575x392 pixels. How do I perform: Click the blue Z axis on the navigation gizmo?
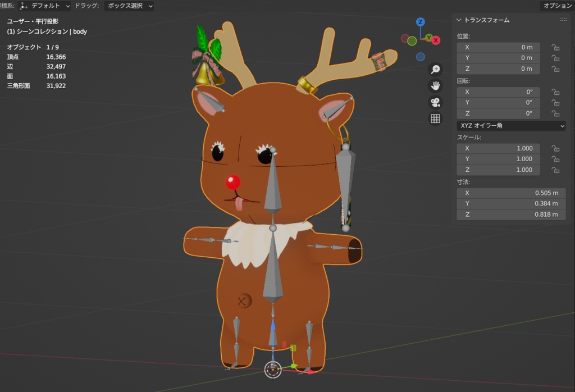click(421, 22)
